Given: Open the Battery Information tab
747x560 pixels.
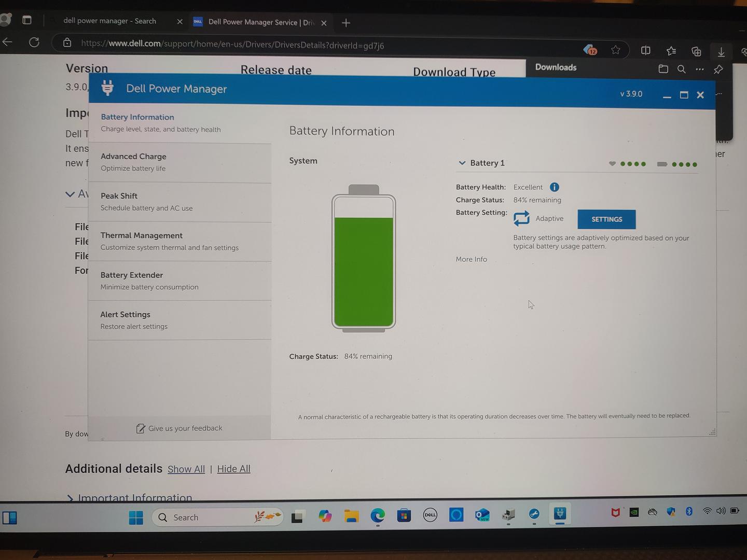Looking at the screenshot, I should [180, 123].
